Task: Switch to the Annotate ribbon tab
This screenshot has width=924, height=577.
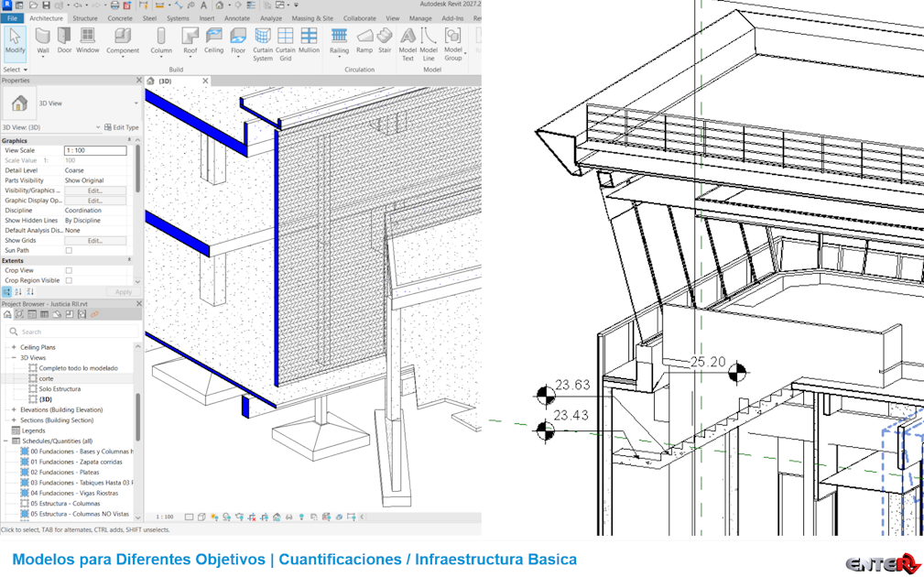Action: point(237,18)
